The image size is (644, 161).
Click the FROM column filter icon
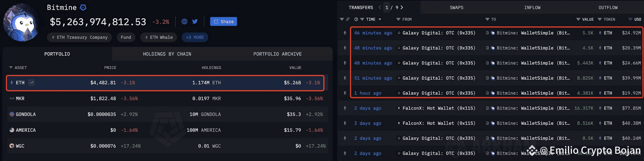click(398, 19)
